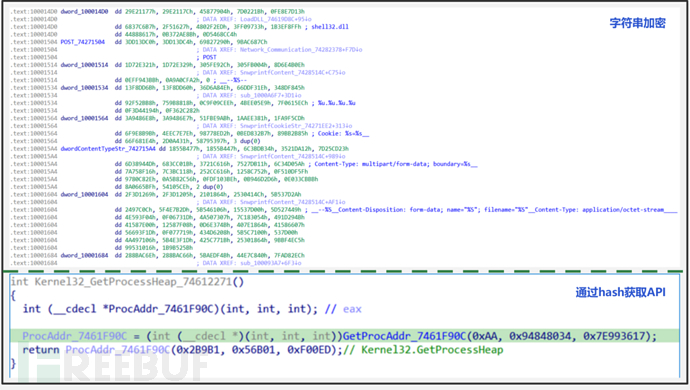The image size is (690, 390).
Task: Click the shell32.dll comment
Action: click(x=330, y=27)
